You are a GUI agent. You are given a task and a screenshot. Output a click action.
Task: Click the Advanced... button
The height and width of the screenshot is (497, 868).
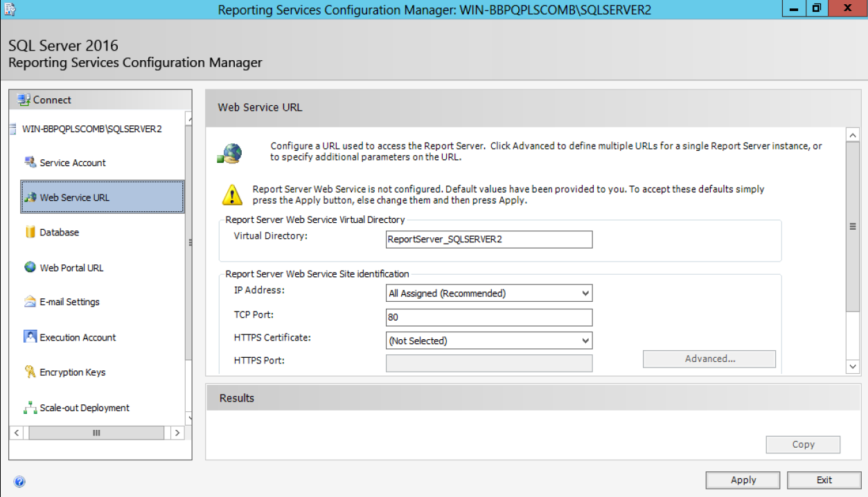[709, 359]
